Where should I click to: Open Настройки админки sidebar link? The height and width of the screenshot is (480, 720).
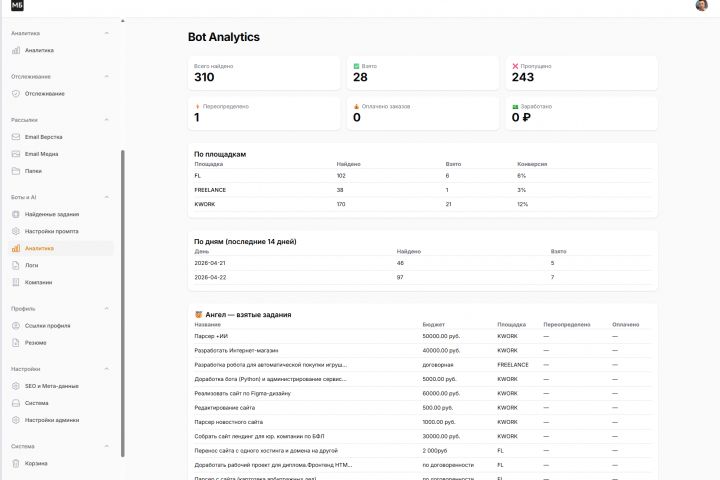(53, 420)
